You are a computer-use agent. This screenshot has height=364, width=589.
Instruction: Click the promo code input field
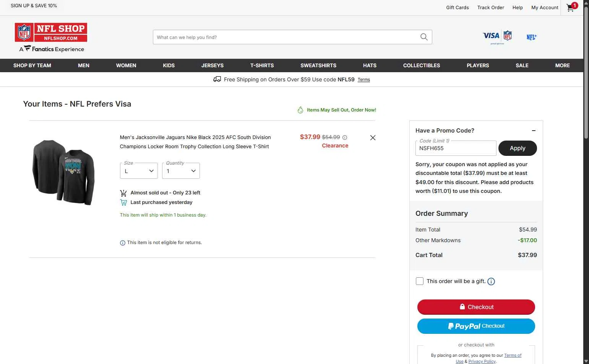pos(456,148)
